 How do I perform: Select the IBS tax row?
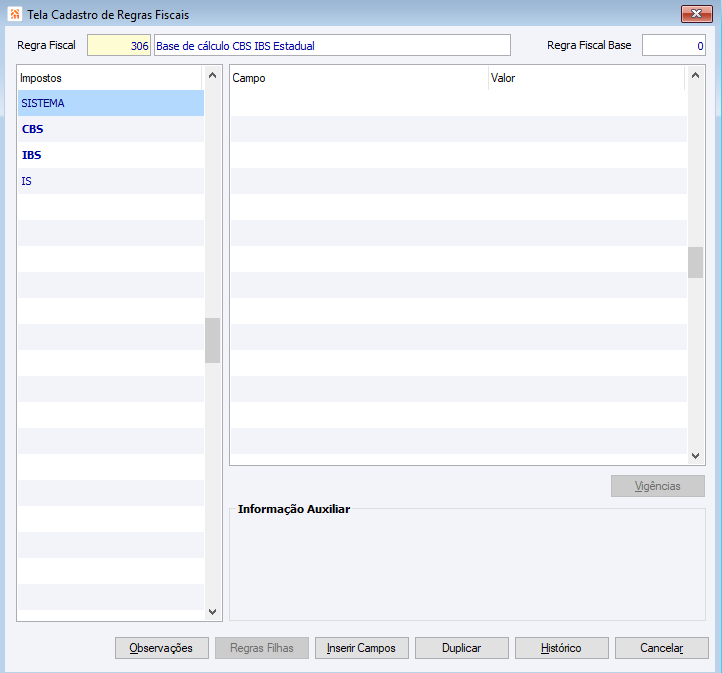[x=111, y=155]
